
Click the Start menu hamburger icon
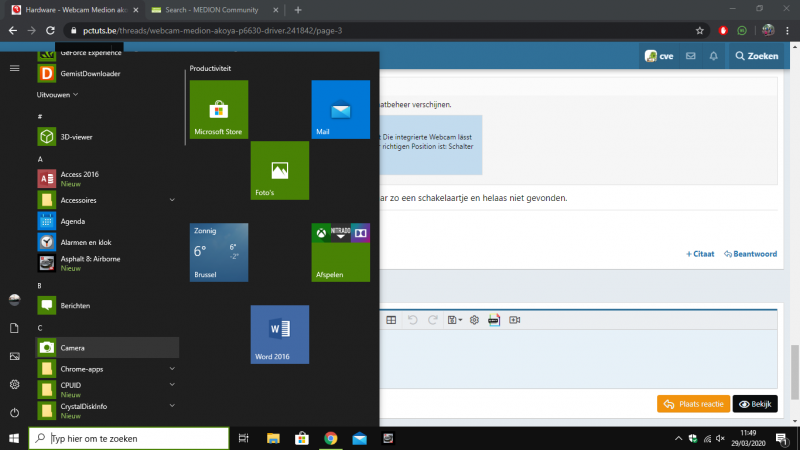click(x=14, y=68)
